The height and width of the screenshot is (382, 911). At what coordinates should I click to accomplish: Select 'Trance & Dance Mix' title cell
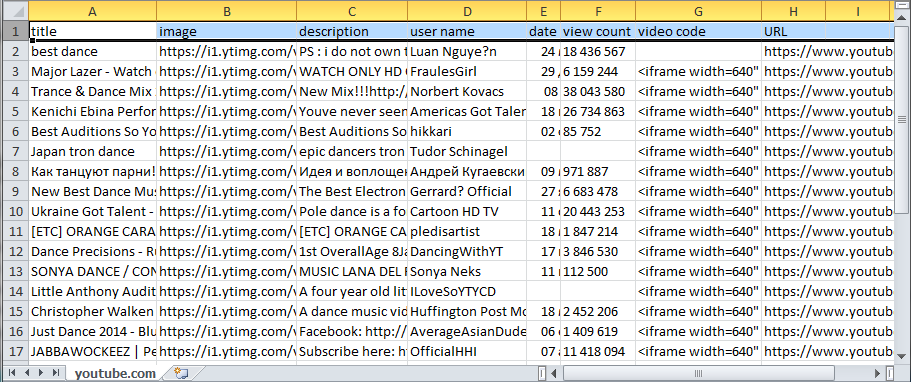(x=92, y=91)
